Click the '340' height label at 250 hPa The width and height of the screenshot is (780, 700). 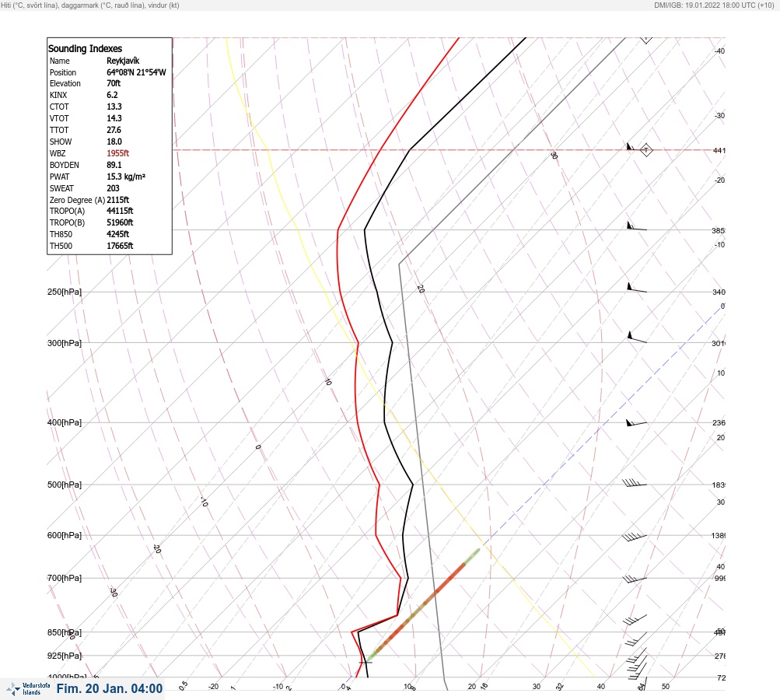point(719,292)
